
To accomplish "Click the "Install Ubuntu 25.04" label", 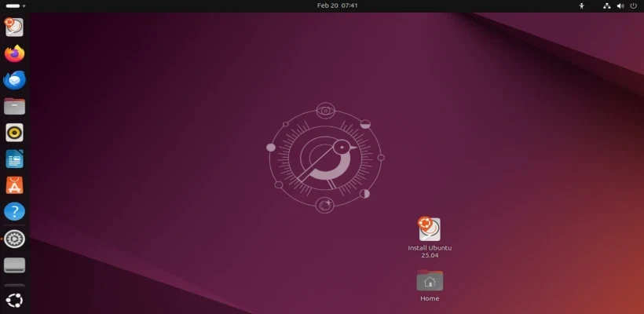I will (430, 252).
